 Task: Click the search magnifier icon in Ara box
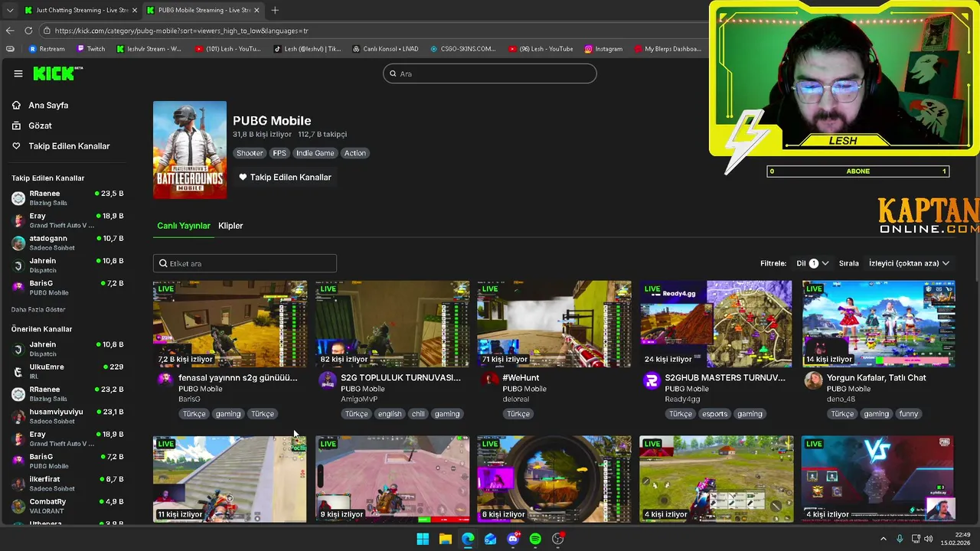pyautogui.click(x=393, y=73)
